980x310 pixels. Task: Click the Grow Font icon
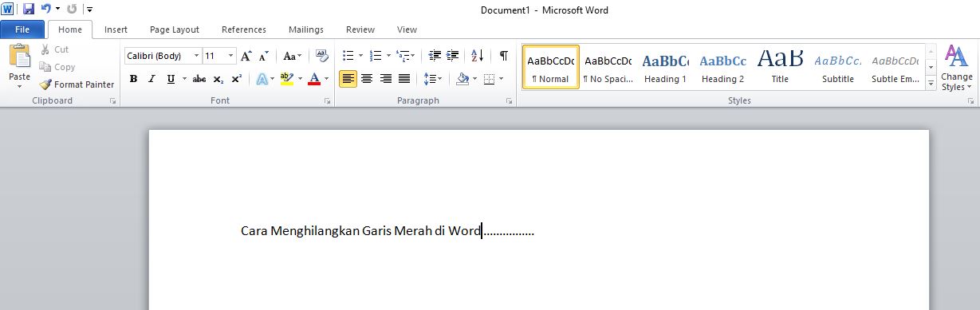click(246, 56)
